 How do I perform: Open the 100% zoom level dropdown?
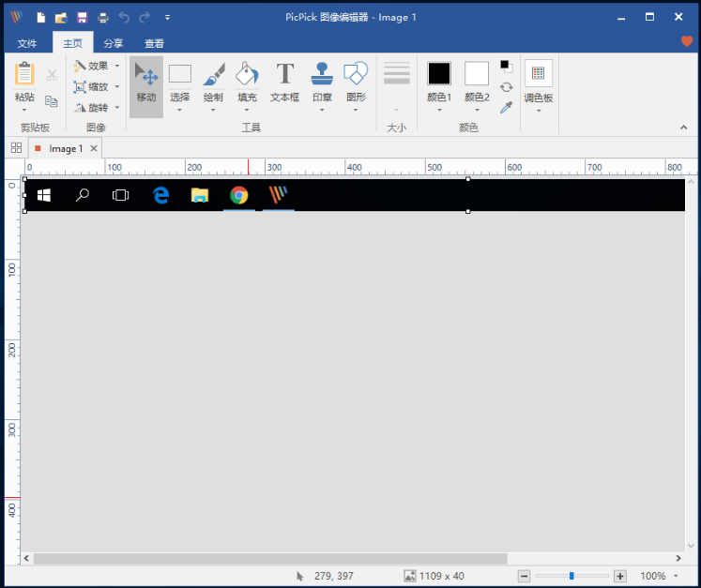(x=677, y=576)
